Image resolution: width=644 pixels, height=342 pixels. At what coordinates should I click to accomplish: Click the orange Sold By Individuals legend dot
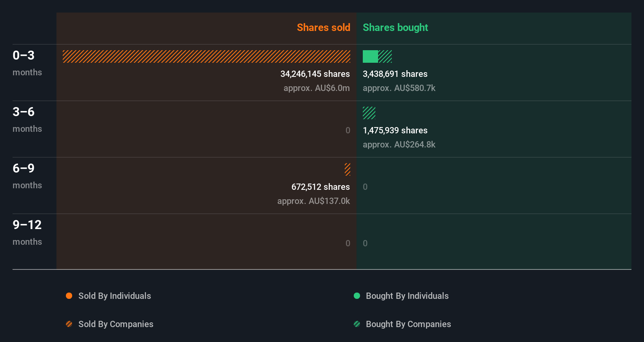(69, 296)
